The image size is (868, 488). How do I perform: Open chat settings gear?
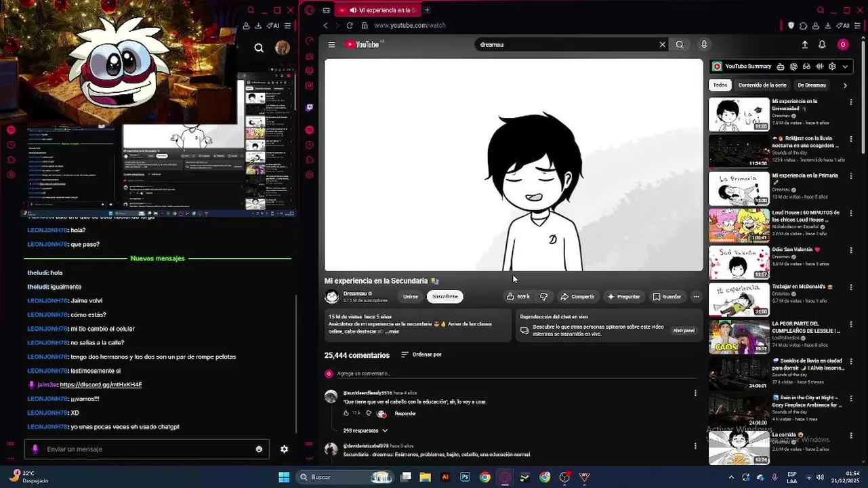[285, 449]
